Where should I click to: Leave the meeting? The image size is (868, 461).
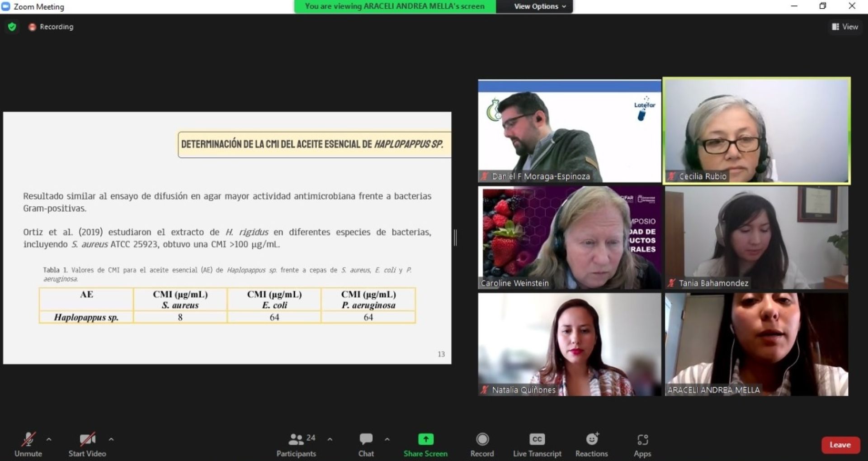click(840, 445)
